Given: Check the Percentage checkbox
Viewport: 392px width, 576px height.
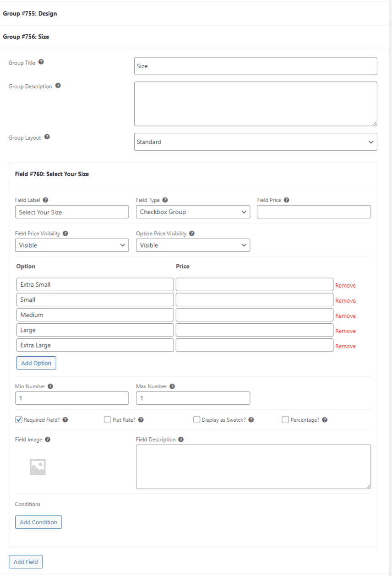Looking at the screenshot, I should [x=285, y=419].
